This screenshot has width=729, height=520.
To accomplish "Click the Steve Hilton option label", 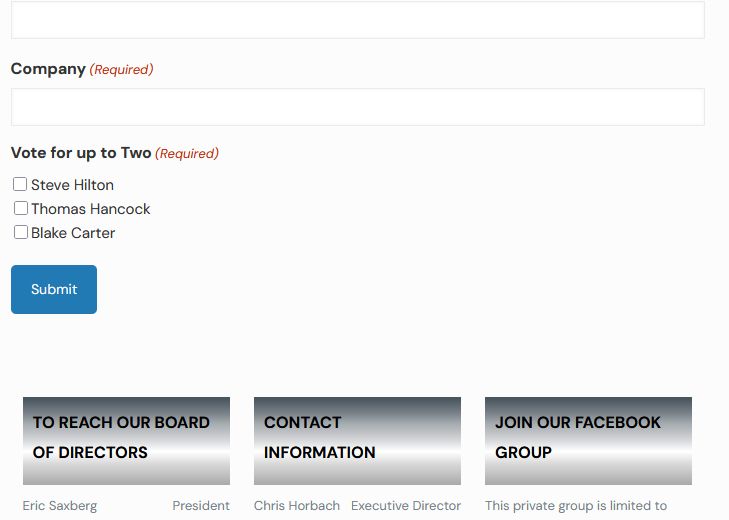I will (x=72, y=185).
